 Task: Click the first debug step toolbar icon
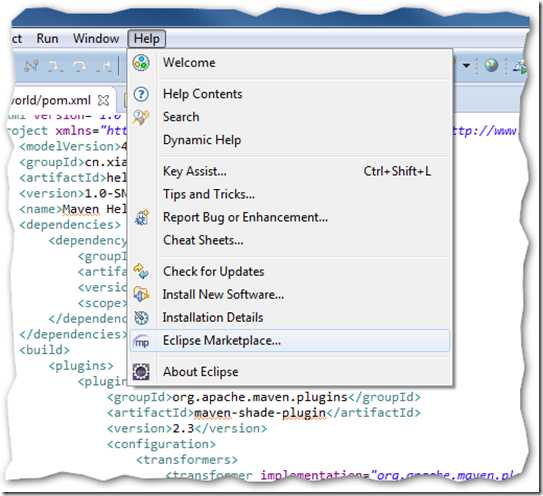tap(31, 65)
